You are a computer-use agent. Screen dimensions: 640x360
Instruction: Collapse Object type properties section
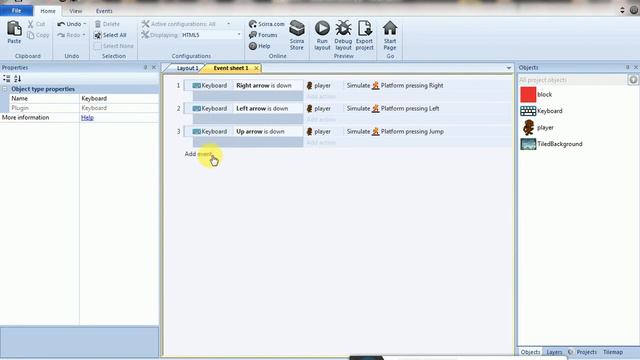5,89
